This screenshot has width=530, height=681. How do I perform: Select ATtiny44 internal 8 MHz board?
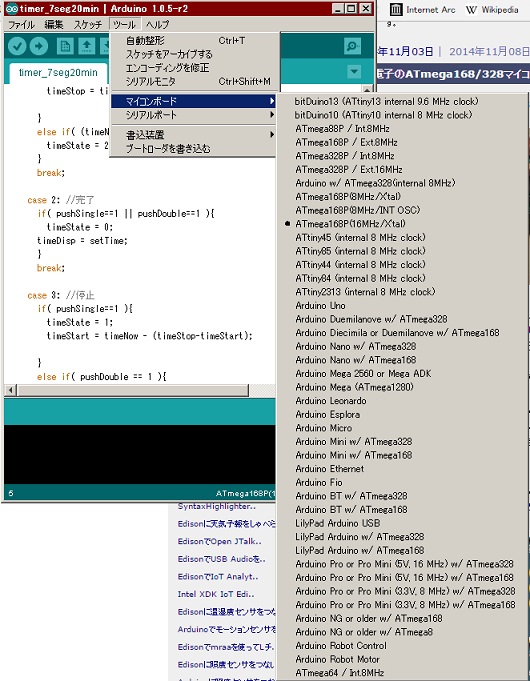(402, 264)
